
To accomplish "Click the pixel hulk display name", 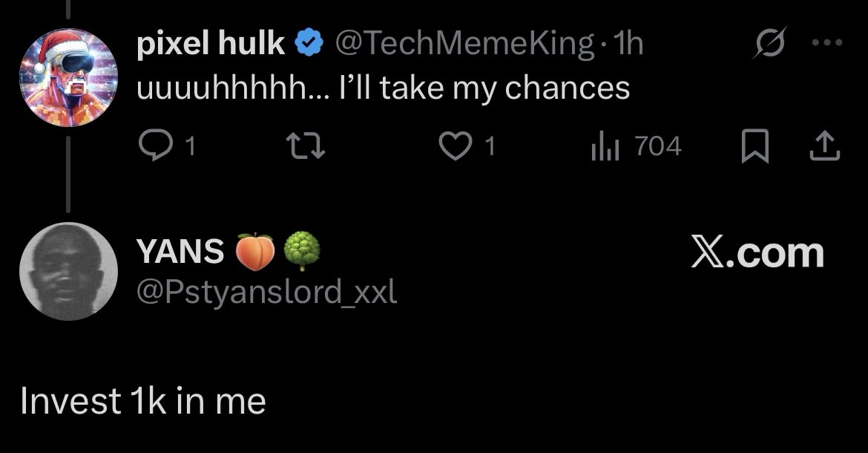I will point(211,45).
